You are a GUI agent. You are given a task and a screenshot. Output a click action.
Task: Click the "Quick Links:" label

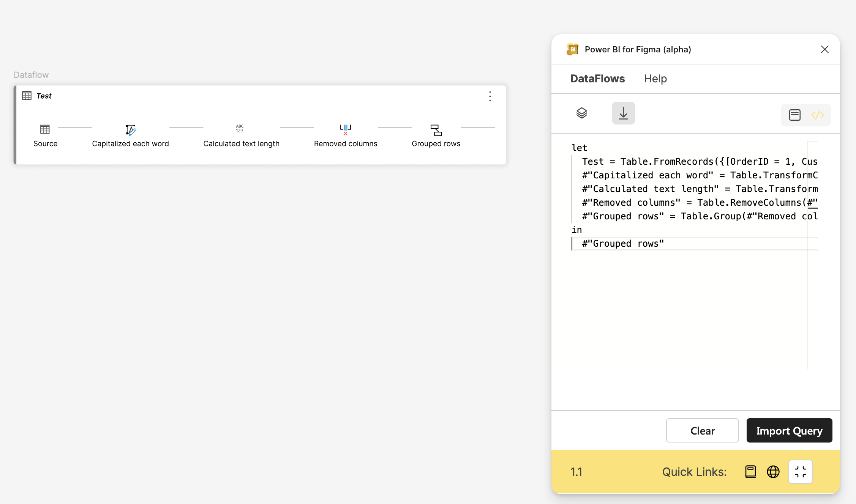(694, 472)
